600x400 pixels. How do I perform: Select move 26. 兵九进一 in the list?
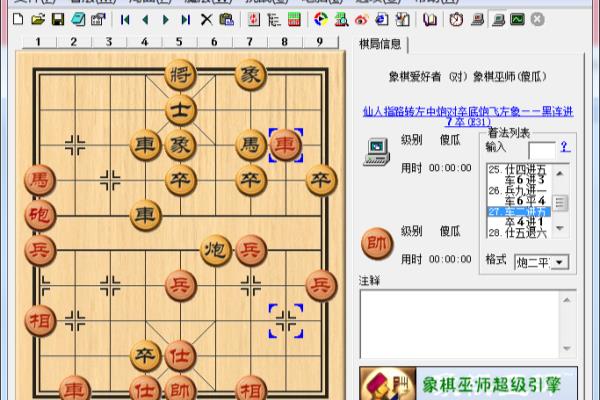click(x=517, y=190)
